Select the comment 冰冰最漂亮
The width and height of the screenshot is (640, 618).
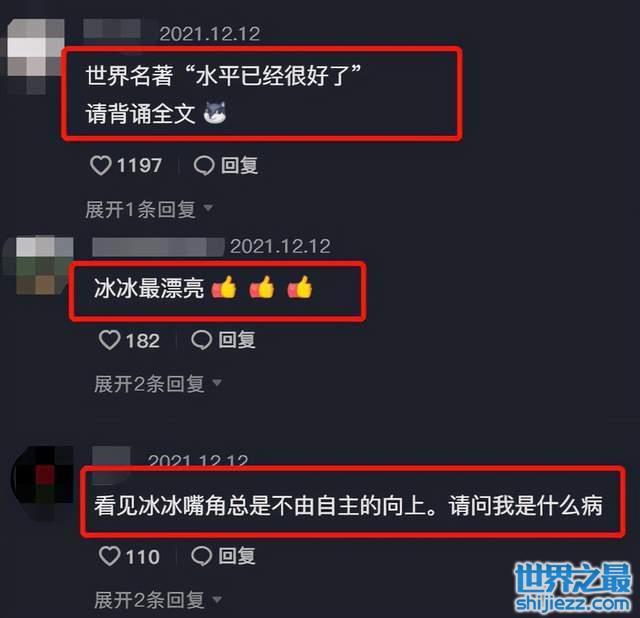coord(218,291)
